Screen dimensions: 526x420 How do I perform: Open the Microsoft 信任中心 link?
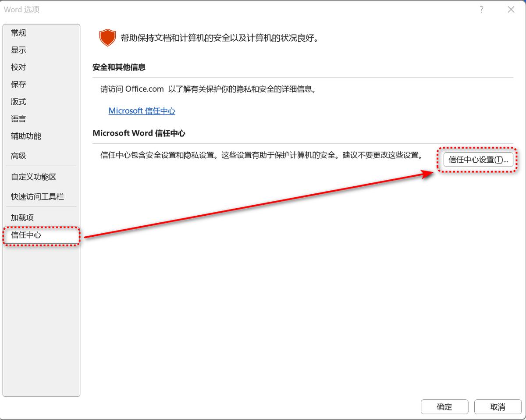[142, 111]
